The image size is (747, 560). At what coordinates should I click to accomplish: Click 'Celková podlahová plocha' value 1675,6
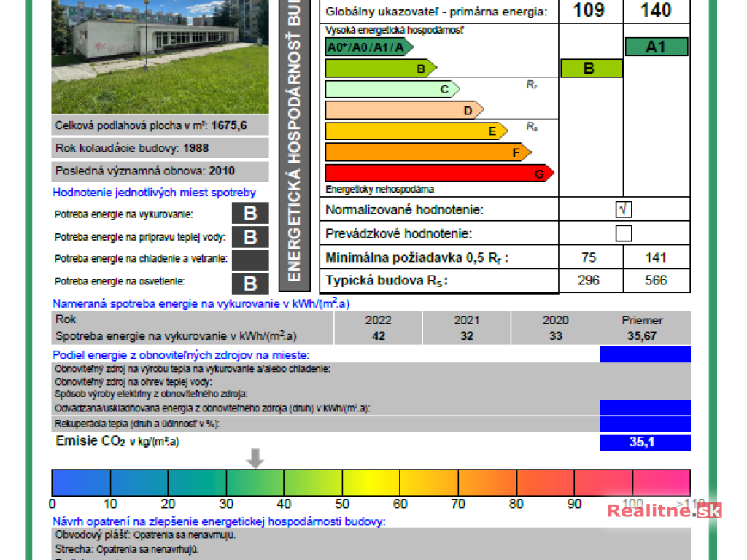(x=229, y=125)
